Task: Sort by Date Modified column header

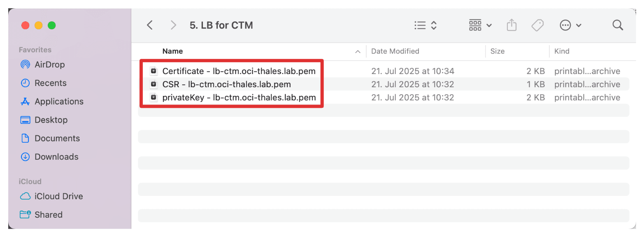Action: 395,51
